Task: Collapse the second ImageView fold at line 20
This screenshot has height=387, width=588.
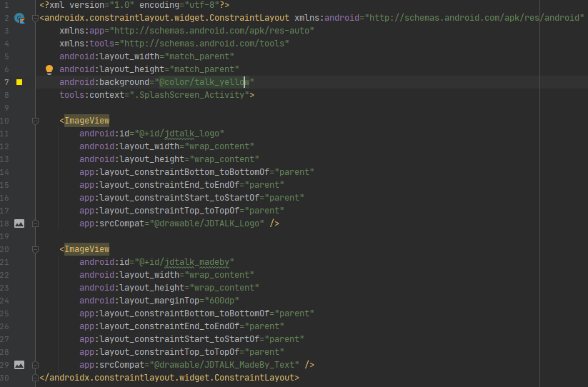Action: (x=35, y=249)
